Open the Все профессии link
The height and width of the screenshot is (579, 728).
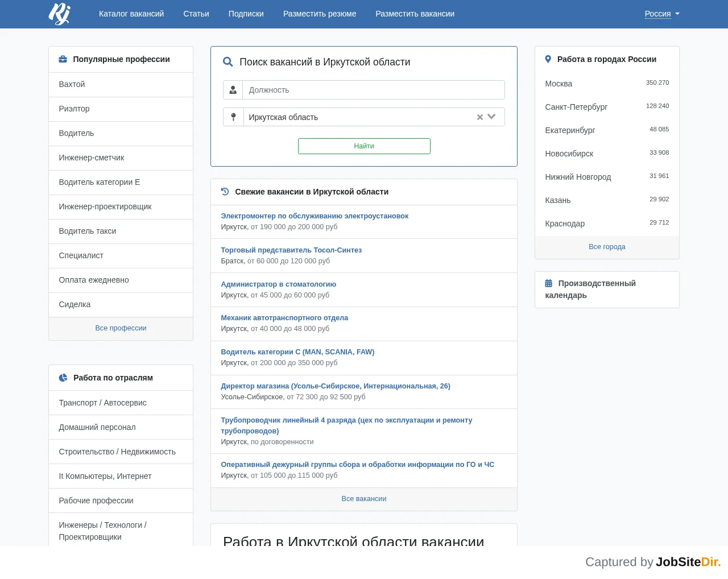click(121, 328)
